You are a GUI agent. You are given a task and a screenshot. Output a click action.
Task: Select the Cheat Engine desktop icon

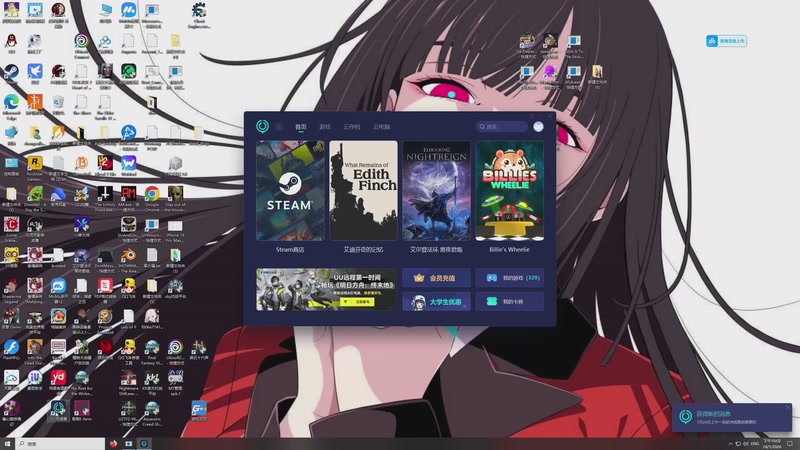(x=198, y=14)
